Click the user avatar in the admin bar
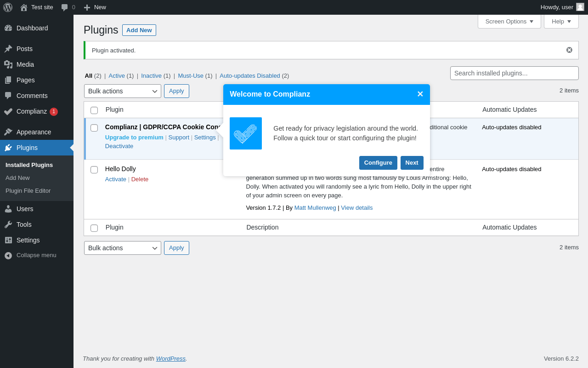 580,7
